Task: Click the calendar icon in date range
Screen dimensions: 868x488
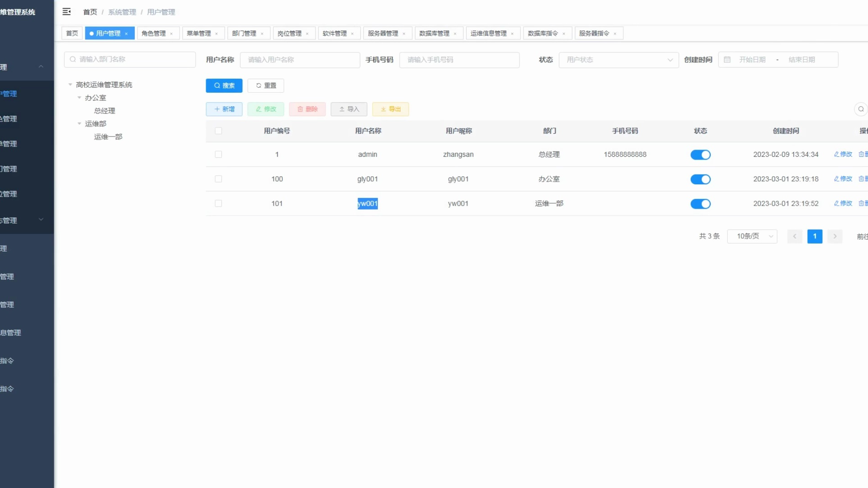Action: [727, 60]
